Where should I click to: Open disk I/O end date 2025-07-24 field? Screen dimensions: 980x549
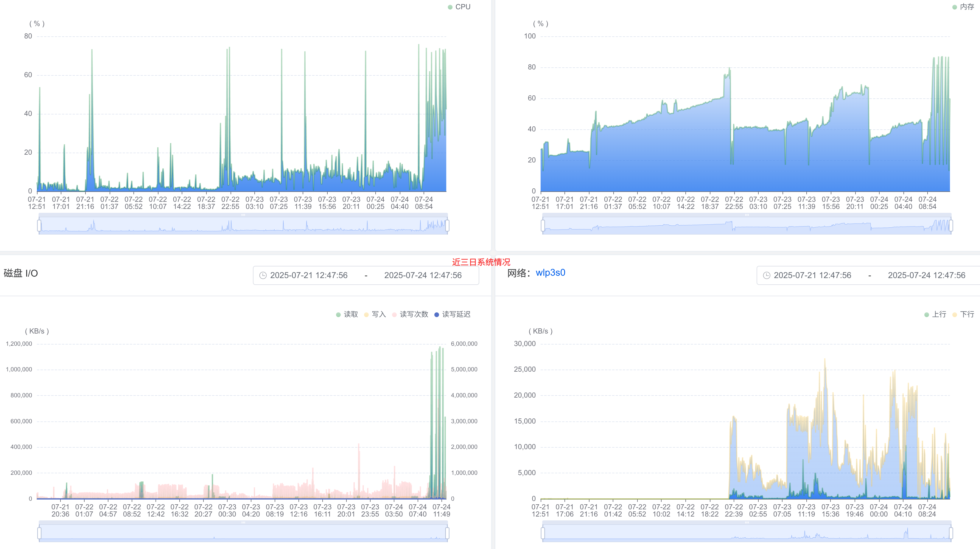[x=423, y=275]
